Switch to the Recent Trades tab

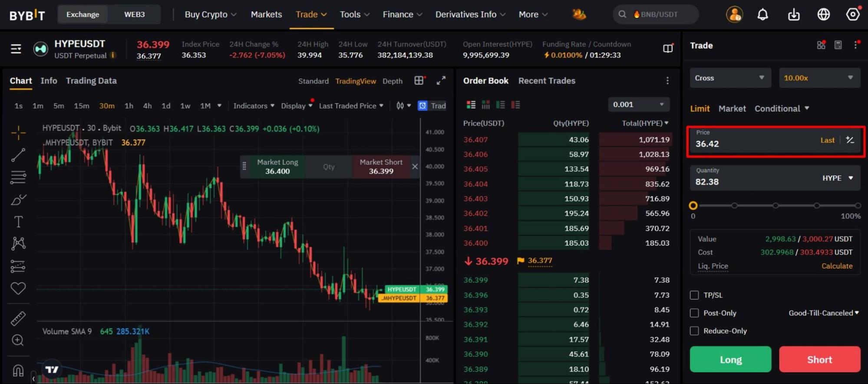[x=546, y=81]
